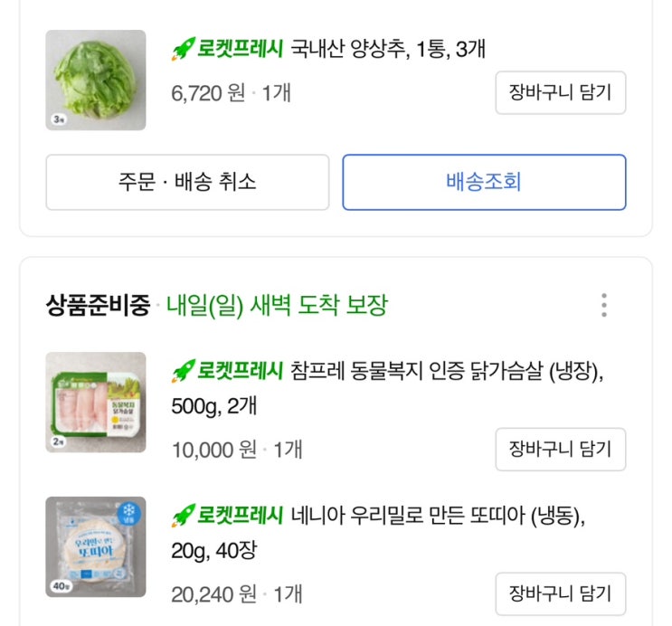Viewport: 672px width, 626px height.
Task: Add tortilla to cart via 장바구니 담기
Action: (561, 593)
